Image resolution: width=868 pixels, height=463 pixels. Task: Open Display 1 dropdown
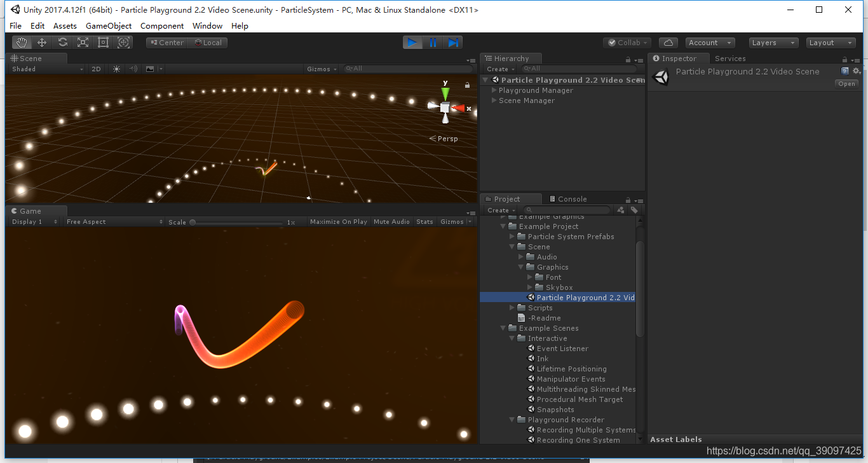(35, 222)
